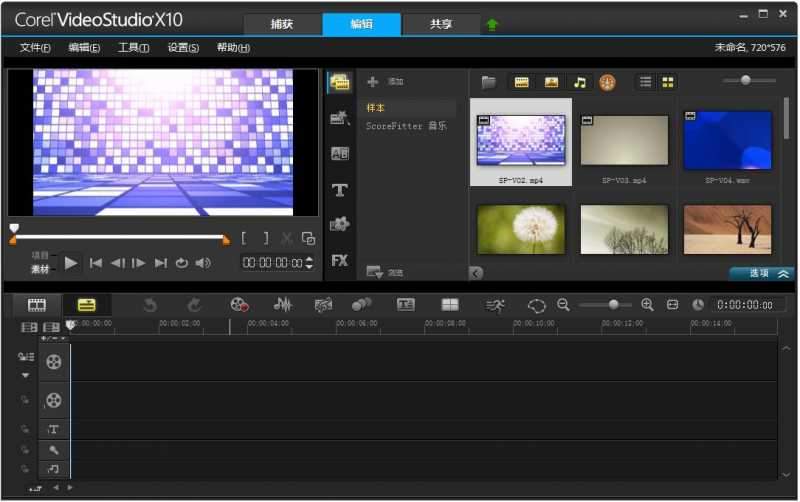Open the 文件(F) menu
Viewport: 800px width, 502px height.
click(35, 48)
